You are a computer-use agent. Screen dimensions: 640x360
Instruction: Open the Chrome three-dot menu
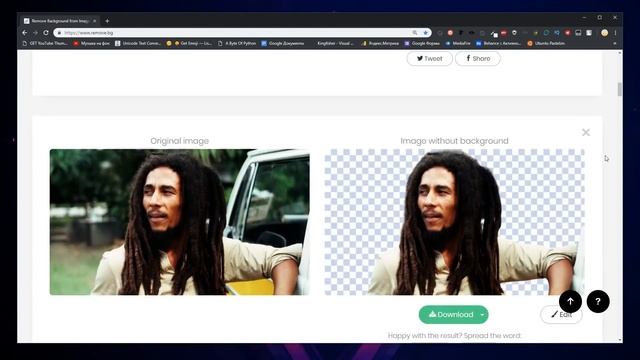point(615,33)
